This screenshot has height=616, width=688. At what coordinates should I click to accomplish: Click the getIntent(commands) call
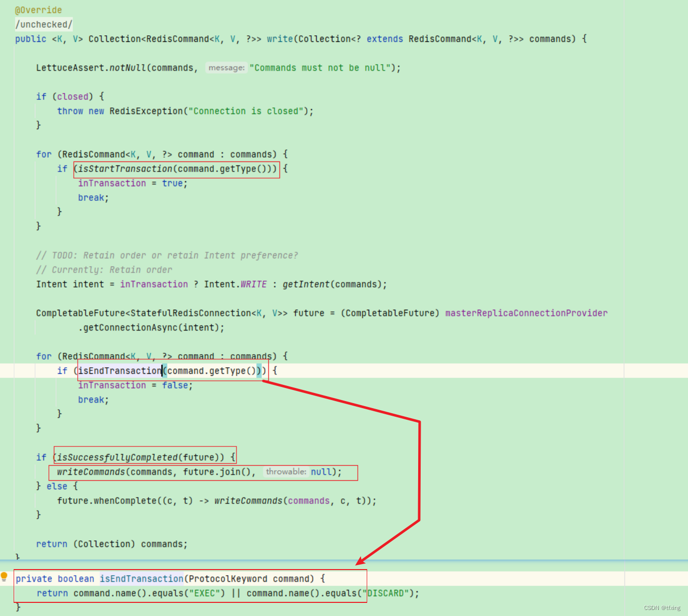(x=332, y=284)
